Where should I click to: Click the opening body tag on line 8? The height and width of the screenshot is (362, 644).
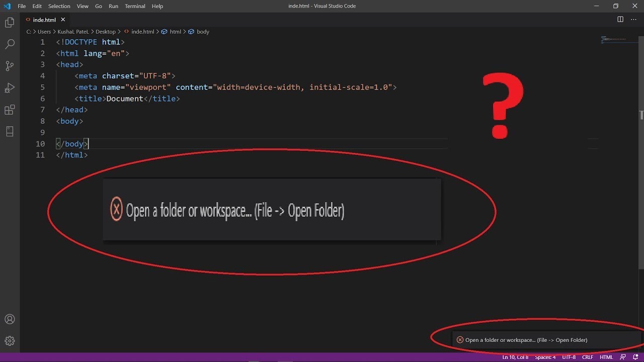tap(69, 121)
